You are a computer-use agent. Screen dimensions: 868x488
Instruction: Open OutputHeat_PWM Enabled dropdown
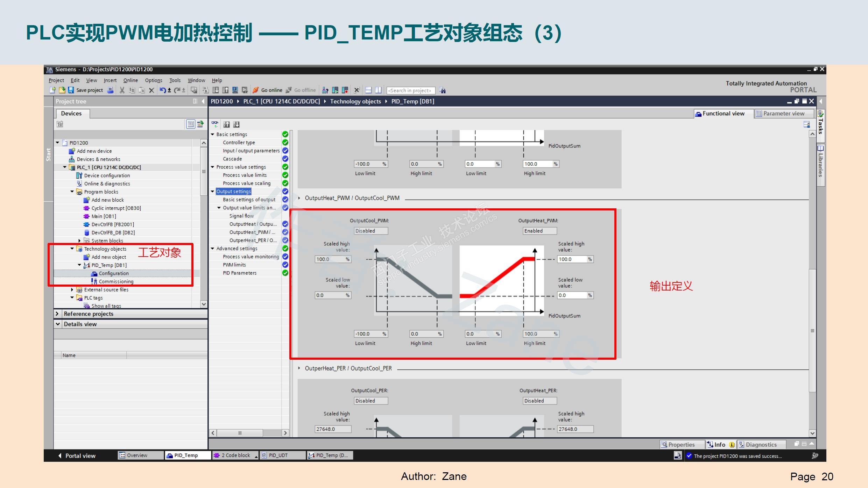tap(539, 231)
